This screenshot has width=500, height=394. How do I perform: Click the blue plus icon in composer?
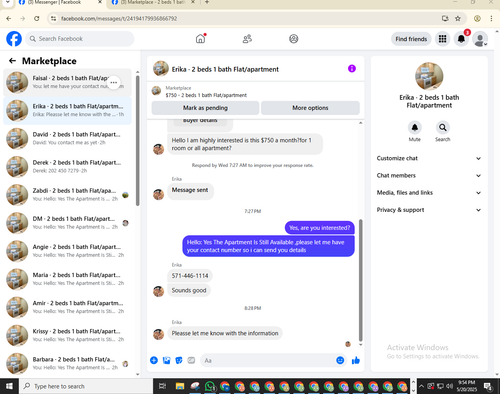click(154, 360)
